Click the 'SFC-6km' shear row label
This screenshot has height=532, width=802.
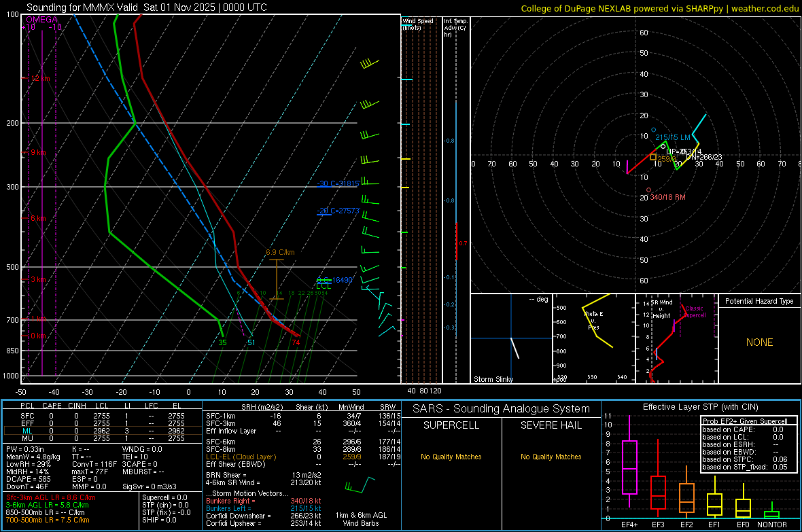coord(221,442)
